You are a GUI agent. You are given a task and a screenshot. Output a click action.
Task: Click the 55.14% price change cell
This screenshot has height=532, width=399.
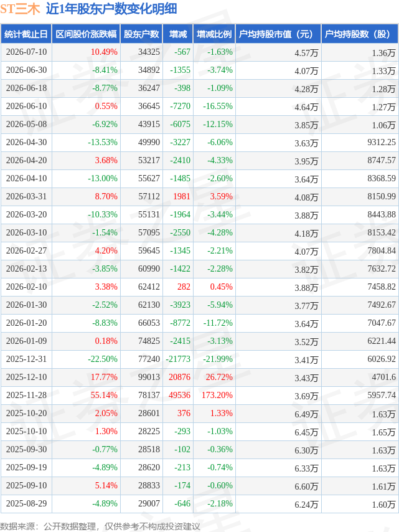click(104, 395)
